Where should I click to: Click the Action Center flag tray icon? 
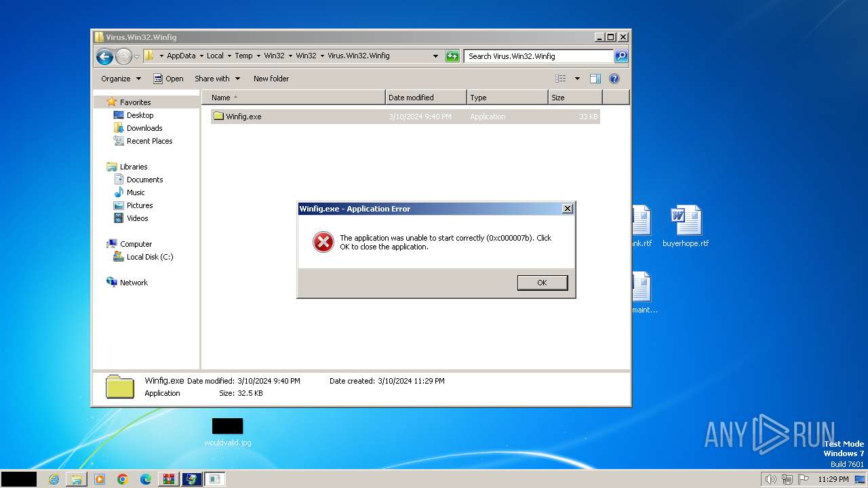(803, 479)
